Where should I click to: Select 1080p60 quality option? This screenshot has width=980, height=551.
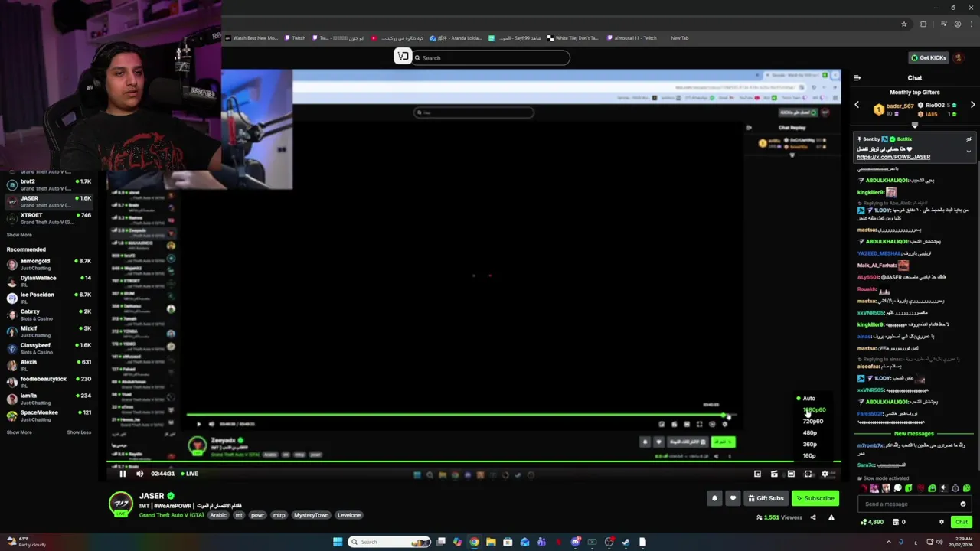813,410
